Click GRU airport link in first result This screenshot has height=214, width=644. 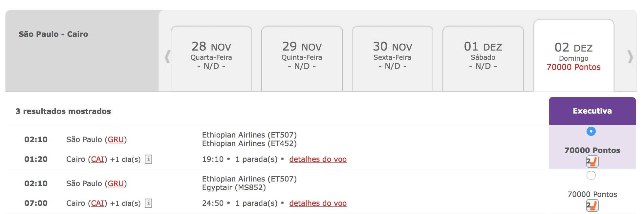116,139
